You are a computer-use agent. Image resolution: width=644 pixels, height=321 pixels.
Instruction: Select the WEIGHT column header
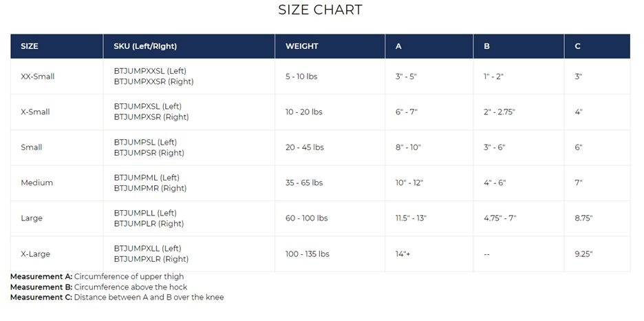pyautogui.click(x=301, y=47)
